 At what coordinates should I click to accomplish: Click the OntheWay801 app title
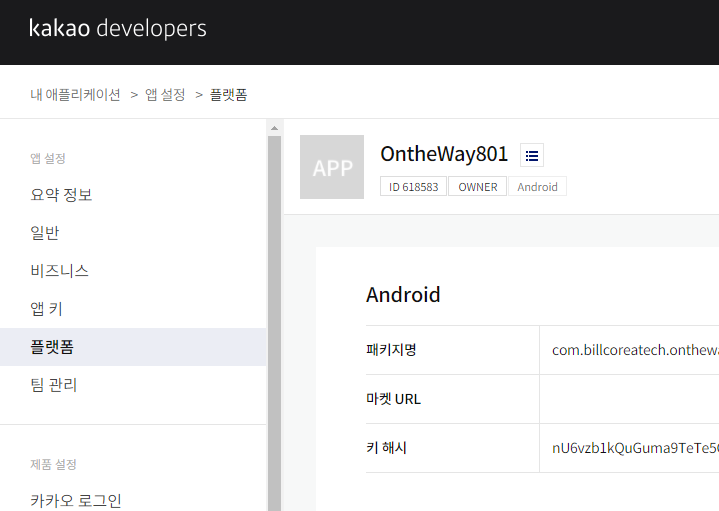[444, 154]
